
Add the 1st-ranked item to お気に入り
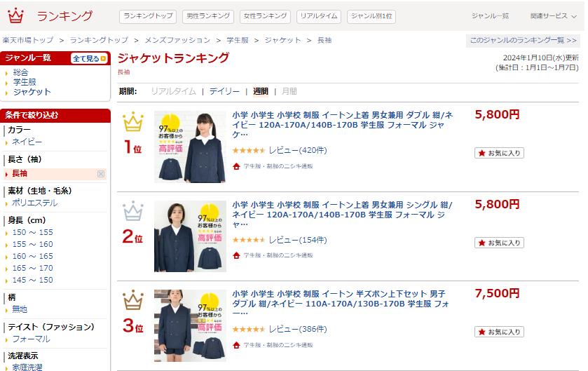(x=499, y=153)
